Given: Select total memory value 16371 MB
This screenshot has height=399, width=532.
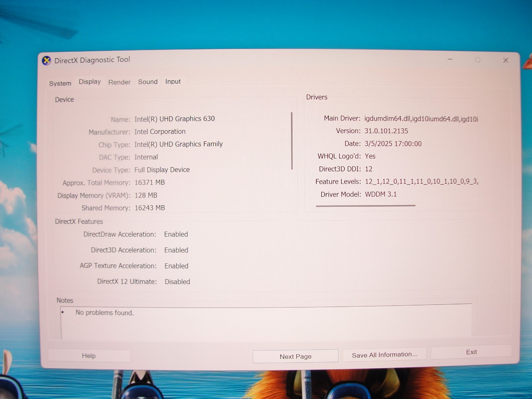Looking at the screenshot, I should pos(150,183).
